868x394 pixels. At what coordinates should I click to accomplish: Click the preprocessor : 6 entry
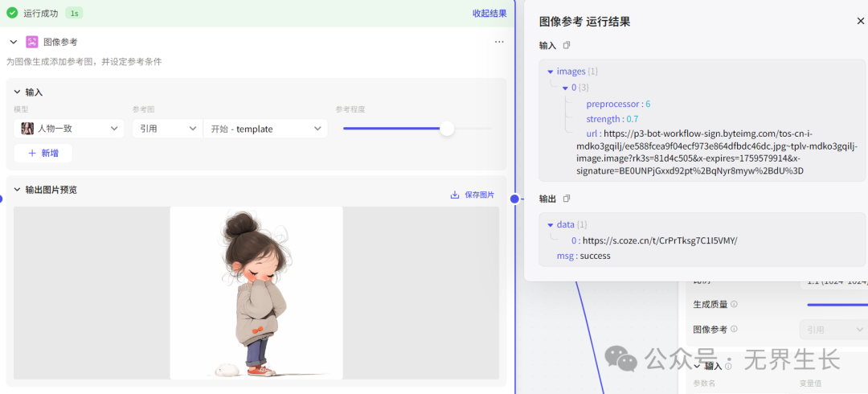(x=618, y=104)
